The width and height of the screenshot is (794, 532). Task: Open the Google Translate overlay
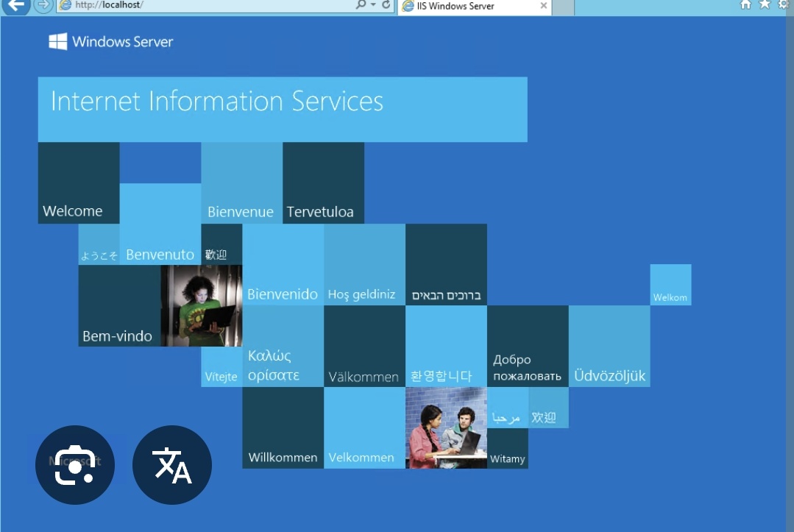coord(171,464)
